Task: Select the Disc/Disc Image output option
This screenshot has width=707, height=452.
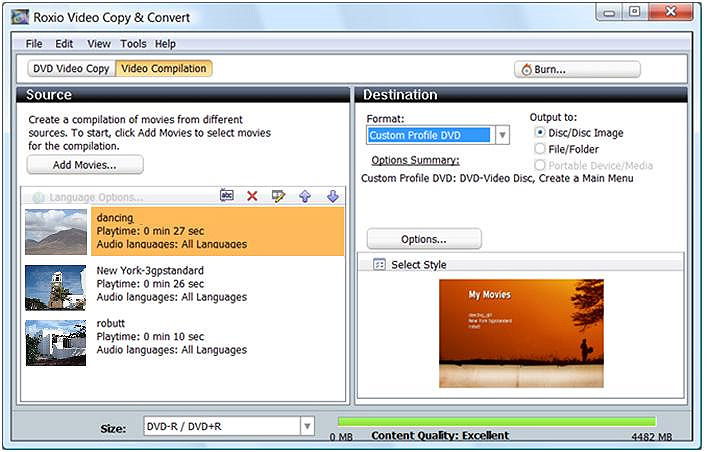Action: [x=541, y=132]
